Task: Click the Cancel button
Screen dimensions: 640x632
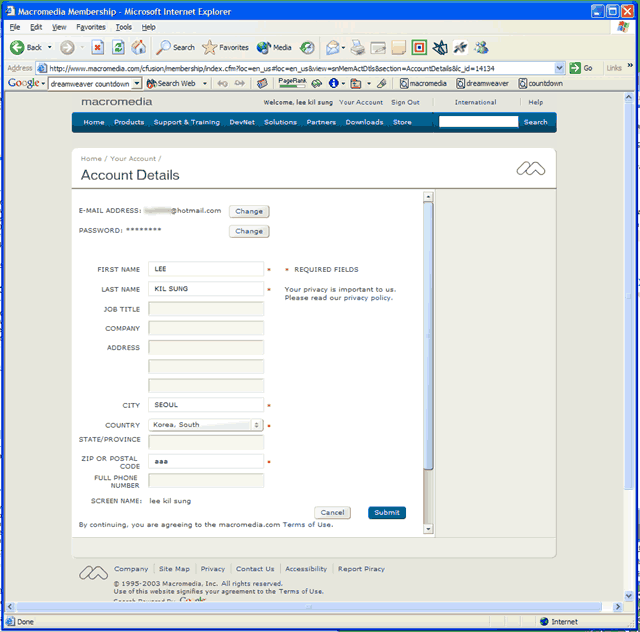Action: pos(332,512)
